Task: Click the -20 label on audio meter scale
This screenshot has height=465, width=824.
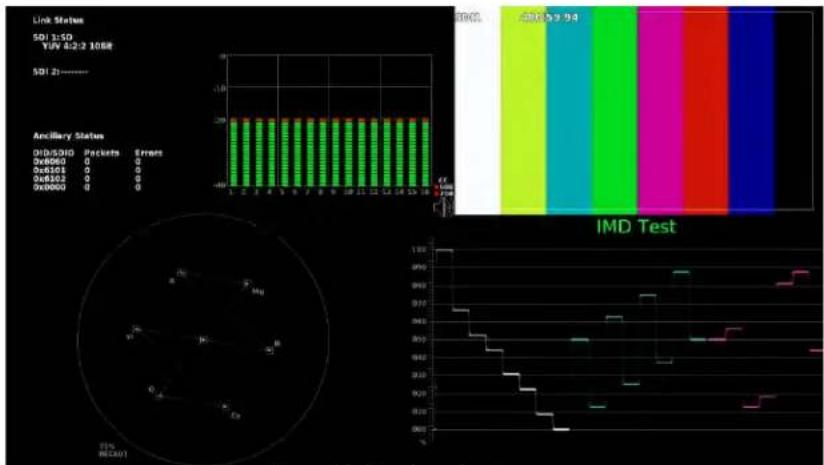Action: [x=219, y=121]
